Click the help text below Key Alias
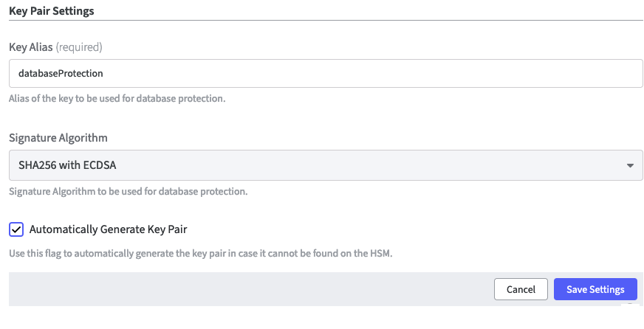The width and height of the screenshot is (644, 329). pyautogui.click(x=117, y=98)
